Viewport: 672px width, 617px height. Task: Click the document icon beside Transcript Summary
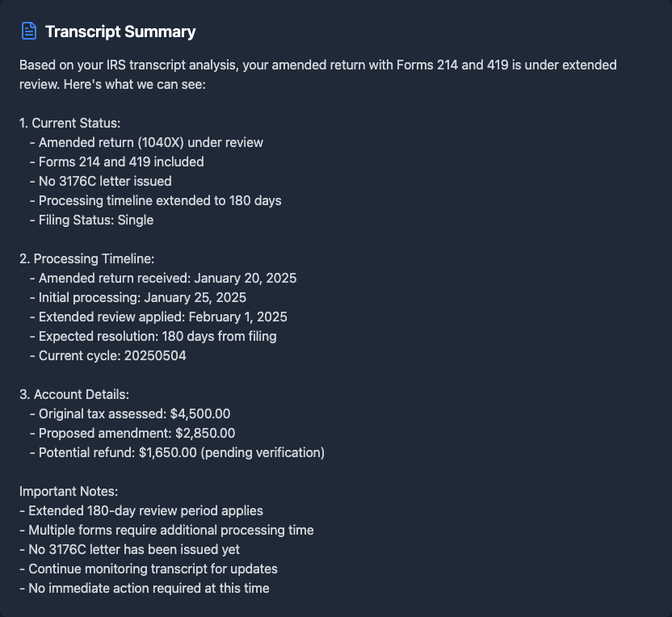pos(28,31)
